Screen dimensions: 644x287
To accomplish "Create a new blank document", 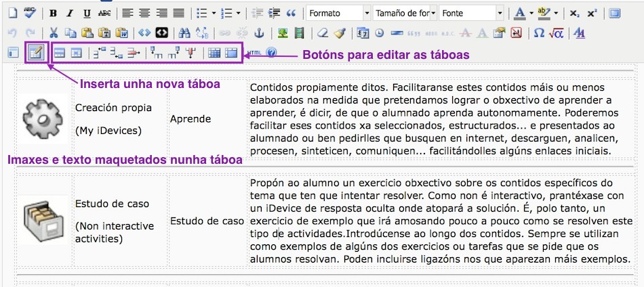I will click(13, 13).
